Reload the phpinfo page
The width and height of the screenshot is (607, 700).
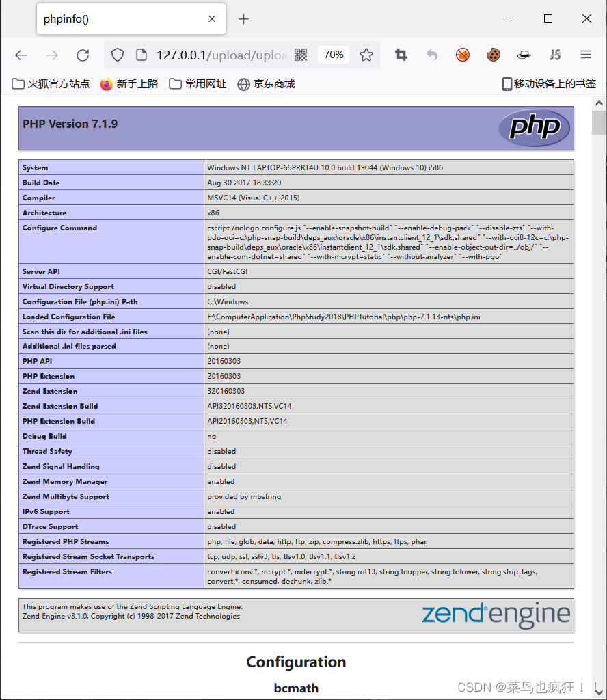(83, 55)
